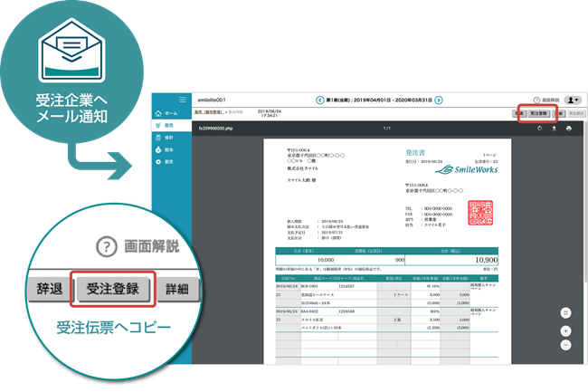This screenshot has width=588, height=392.
Task: Download the PDF purchase order
Action: point(554,129)
